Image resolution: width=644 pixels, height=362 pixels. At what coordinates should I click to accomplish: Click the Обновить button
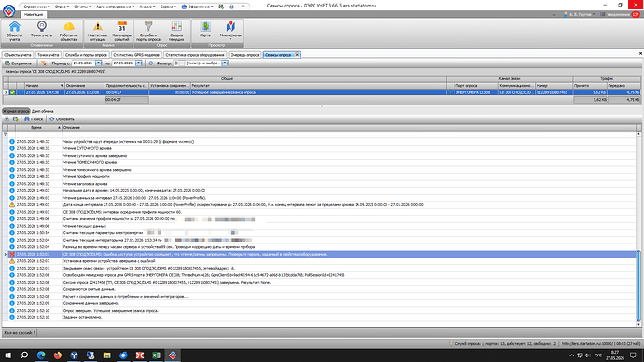coord(62,119)
